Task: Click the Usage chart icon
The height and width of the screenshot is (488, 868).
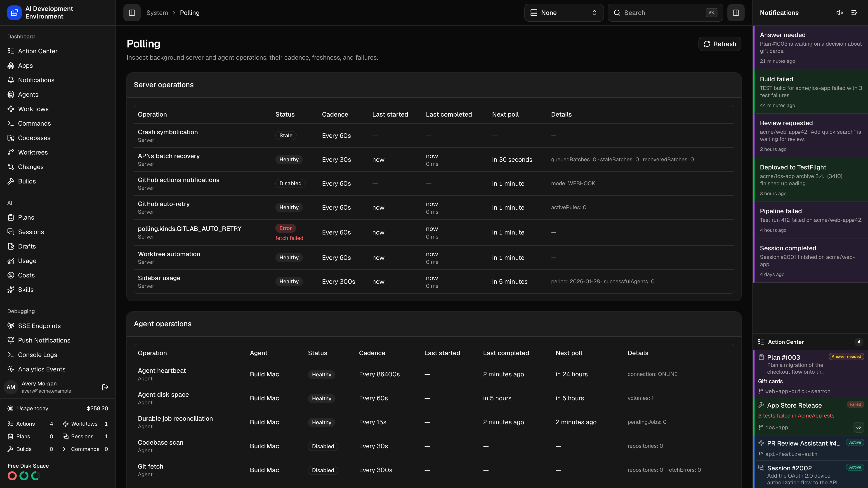Action: [x=11, y=261]
